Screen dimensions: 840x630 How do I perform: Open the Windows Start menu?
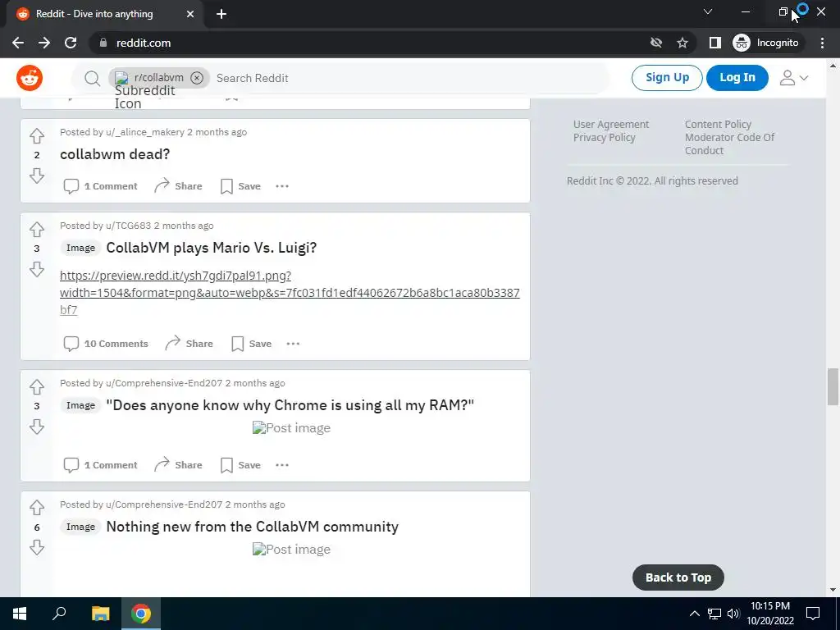(20, 614)
